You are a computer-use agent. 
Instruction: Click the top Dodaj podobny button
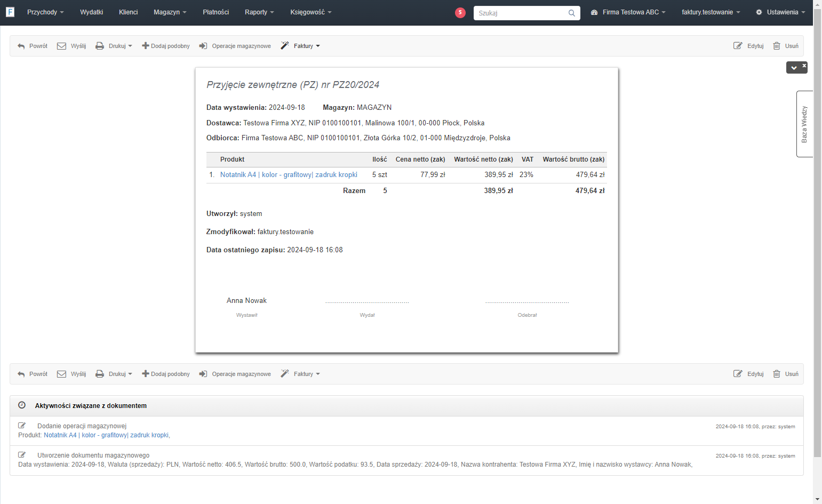[x=166, y=46]
